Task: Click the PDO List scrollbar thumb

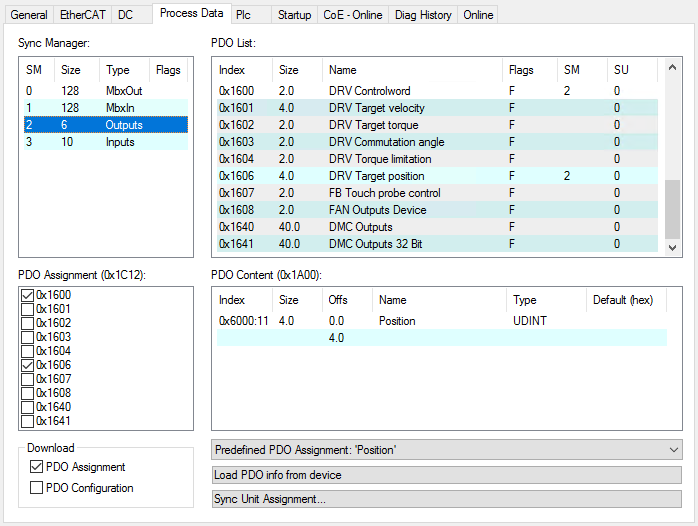Action: tap(673, 209)
